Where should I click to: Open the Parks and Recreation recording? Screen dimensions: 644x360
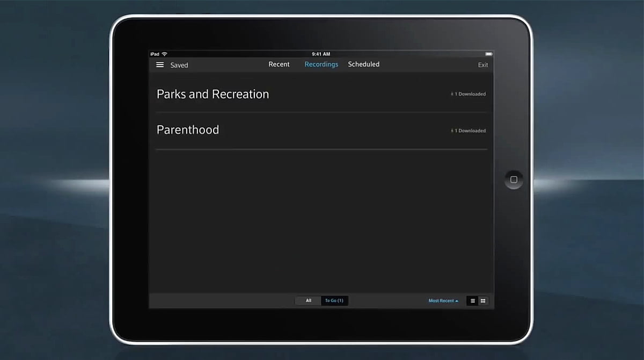[213, 94]
